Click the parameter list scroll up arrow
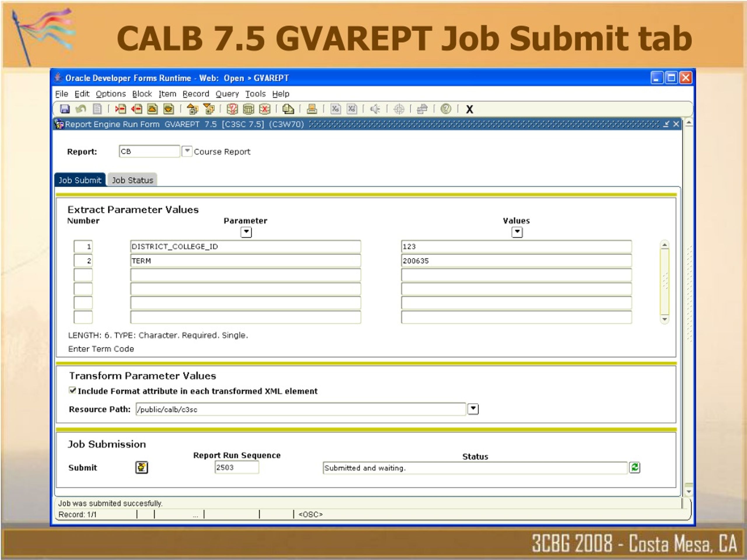Viewport: 747px width, 560px height. (x=665, y=245)
